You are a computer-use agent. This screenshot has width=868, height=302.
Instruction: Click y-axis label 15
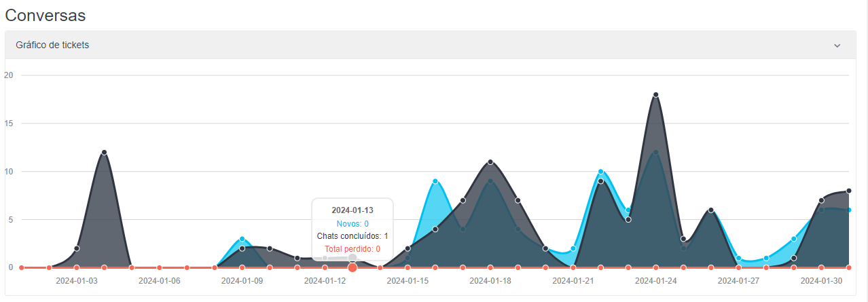pyautogui.click(x=9, y=124)
